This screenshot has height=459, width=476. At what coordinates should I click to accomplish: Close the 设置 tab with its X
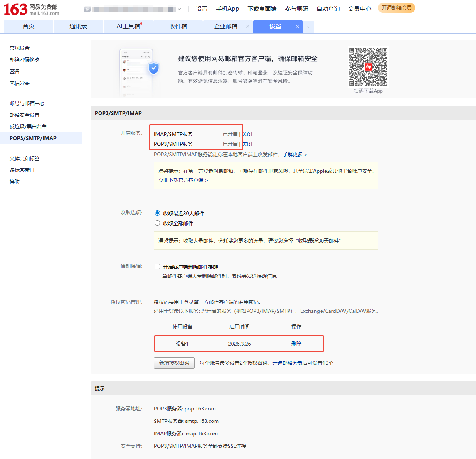(x=297, y=27)
